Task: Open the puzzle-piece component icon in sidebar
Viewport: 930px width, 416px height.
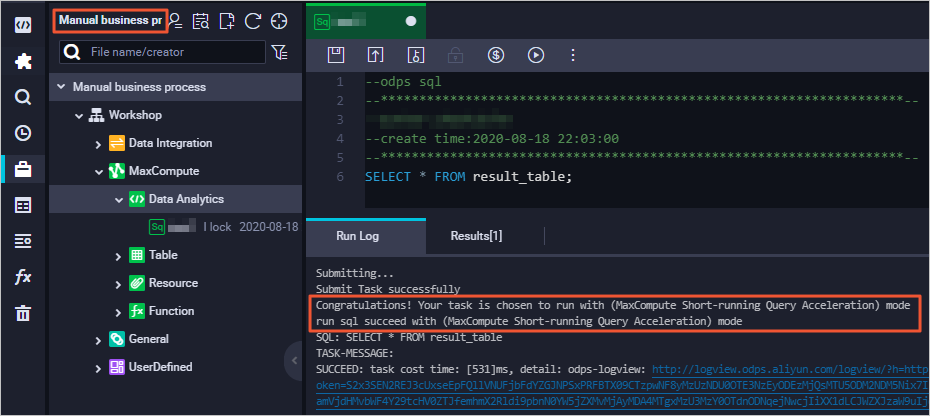Action: pyautogui.click(x=23, y=61)
